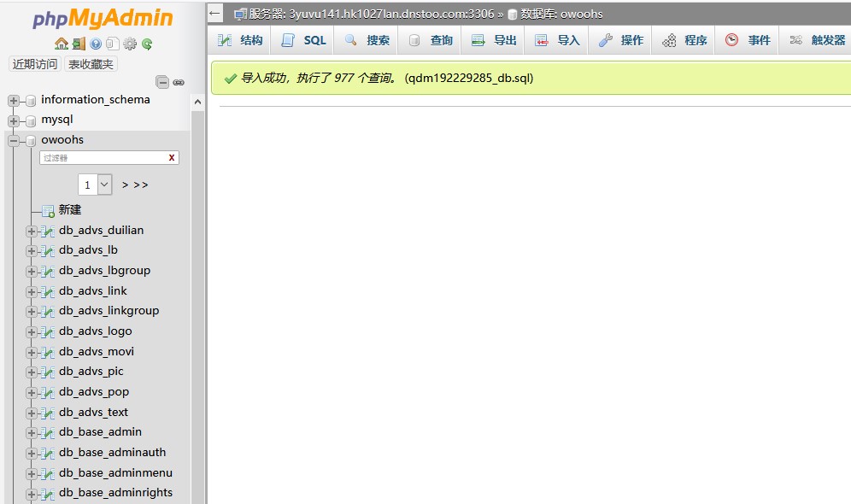Click the 表收藏夹 button
Viewport: 851px width, 504px height.
(91, 64)
